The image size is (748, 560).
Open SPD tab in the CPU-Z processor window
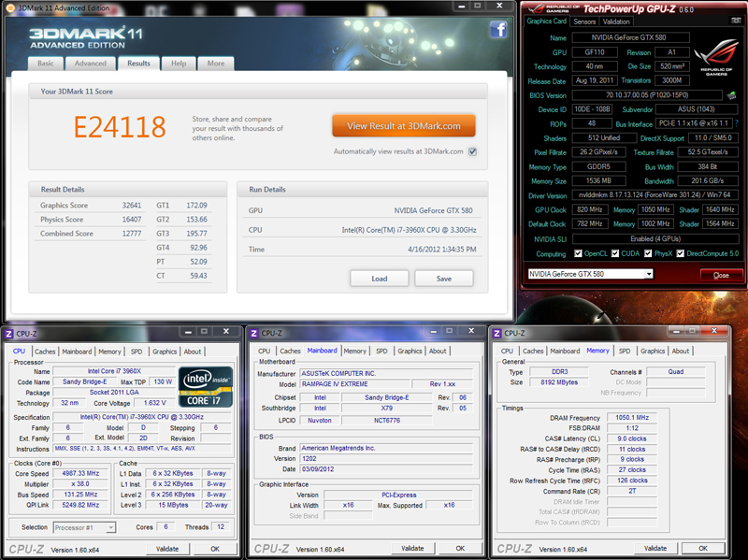click(x=137, y=352)
